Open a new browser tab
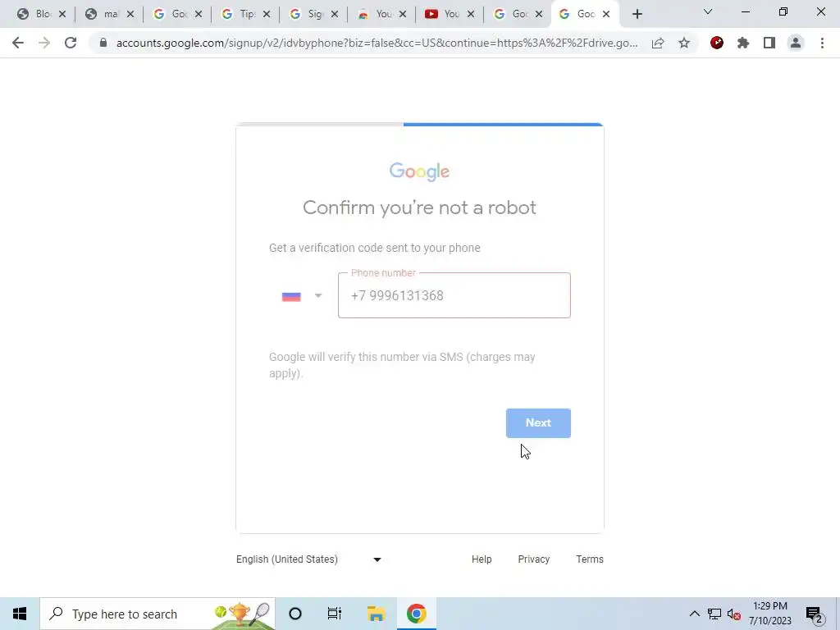840x630 pixels. click(x=637, y=15)
